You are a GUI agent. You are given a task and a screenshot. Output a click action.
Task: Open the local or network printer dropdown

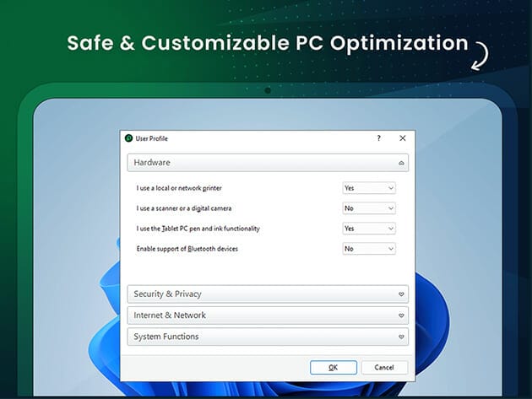[x=369, y=188]
